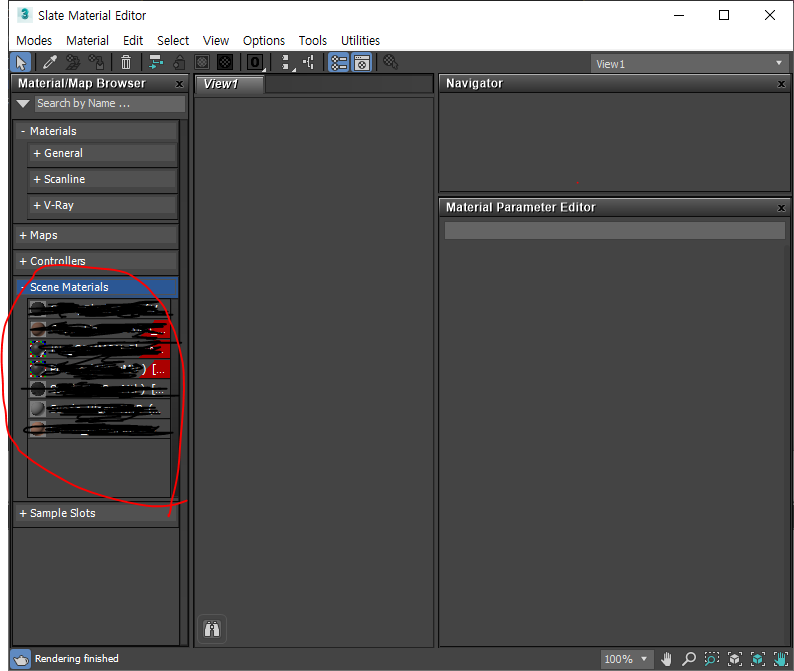Click the Move Children toolbar icon
Viewport: 794px width, 671px height.
tap(155, 63)
